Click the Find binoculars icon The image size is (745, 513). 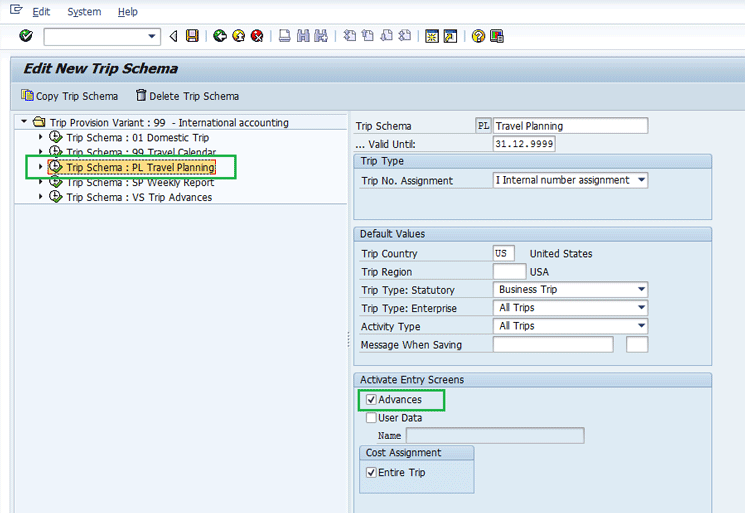303,36
